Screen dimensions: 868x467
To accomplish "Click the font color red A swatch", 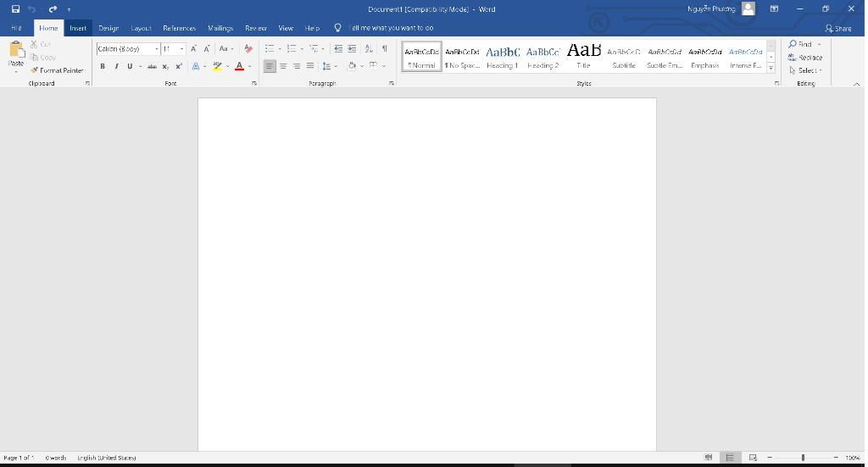I will pos(239,66).
